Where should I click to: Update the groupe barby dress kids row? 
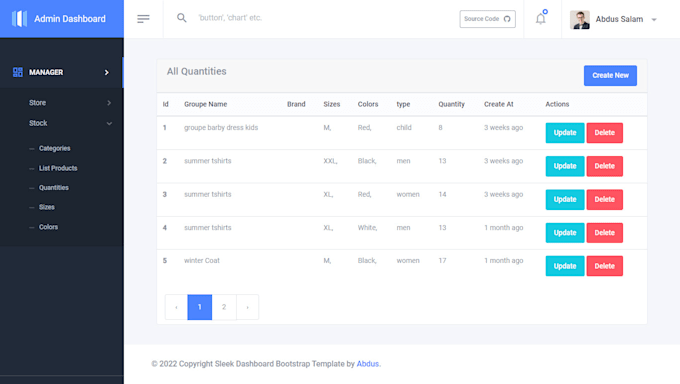(x=565, y=133)
